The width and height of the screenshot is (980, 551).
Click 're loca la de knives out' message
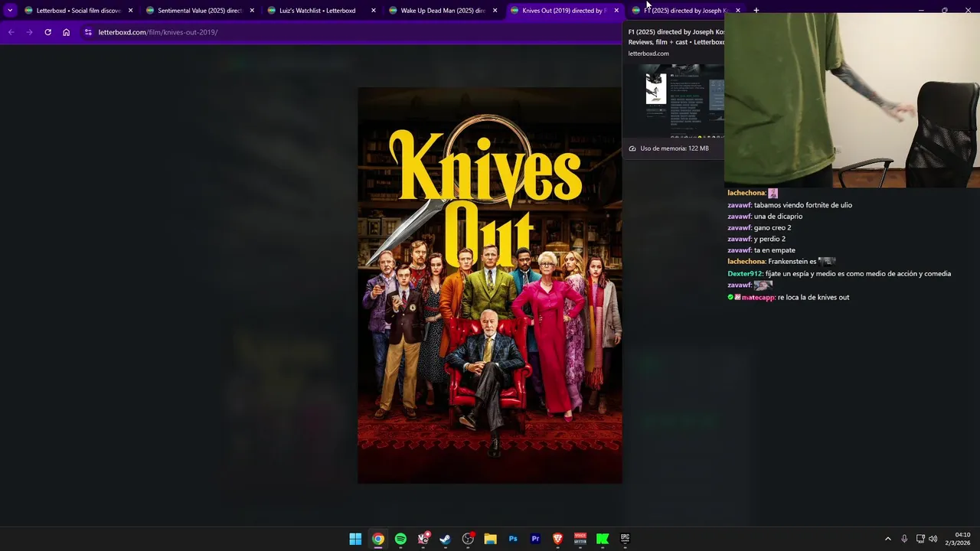pyautogui.click(x=813, y=297)
